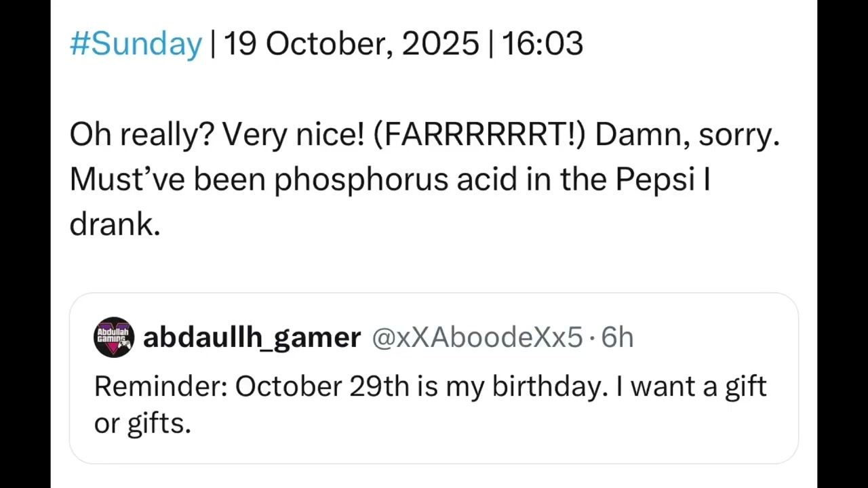Click "October 29th" in quoted post
This screenshot has height=488, width=868.
[322, 386]
